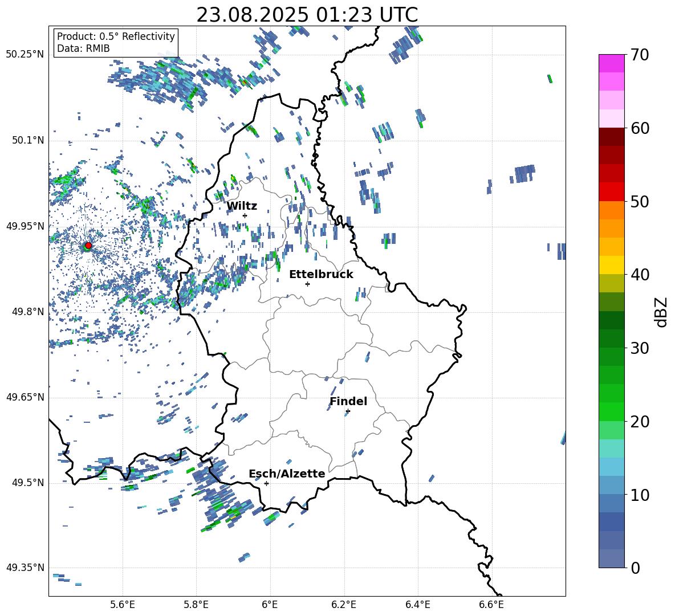Click the Findel station cross marker

[x=348, y=411]
